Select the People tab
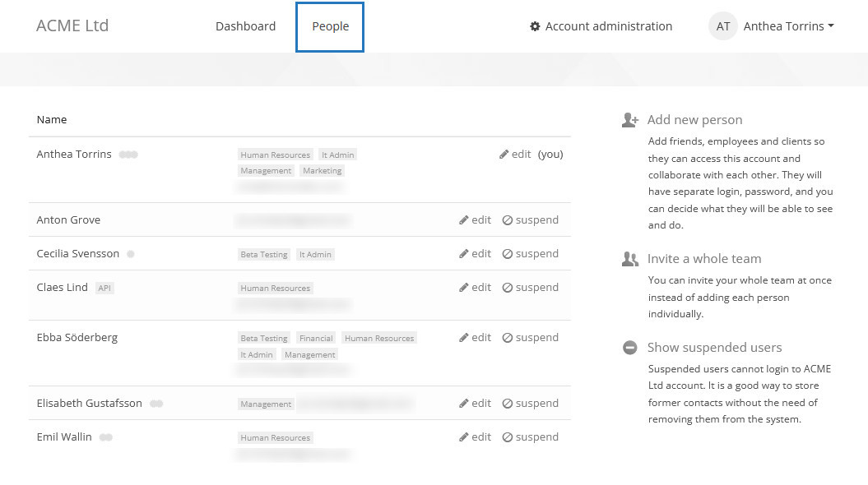Viewport: 868px width, 485px height. point(330,25)
